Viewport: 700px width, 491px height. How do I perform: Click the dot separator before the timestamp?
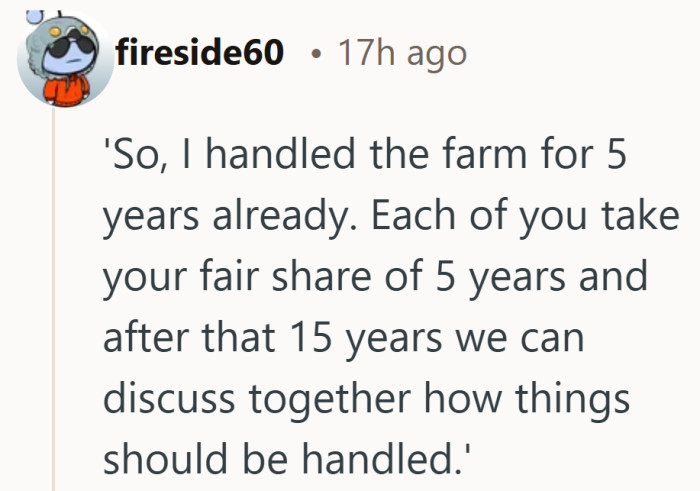point(316,54)
